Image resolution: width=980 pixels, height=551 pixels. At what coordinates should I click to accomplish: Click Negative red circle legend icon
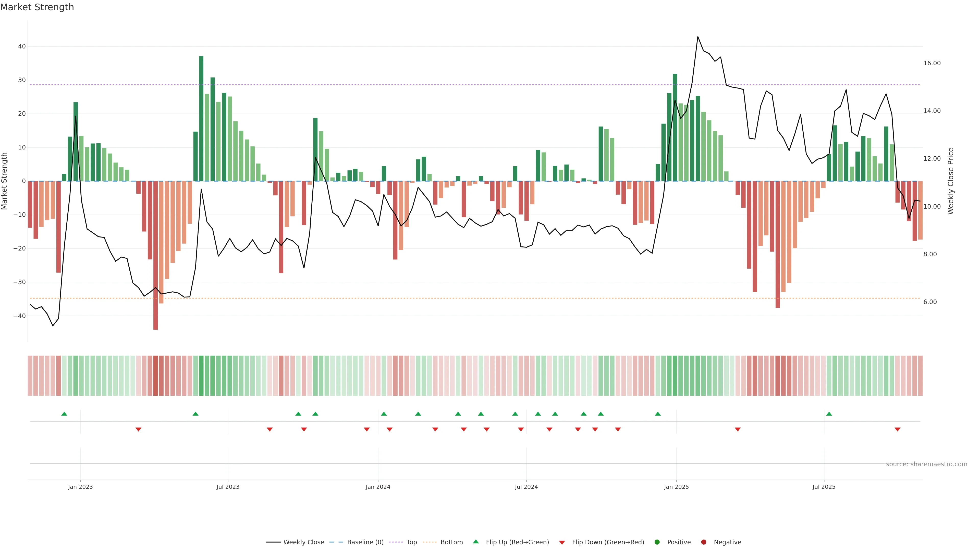click(703, 542)
